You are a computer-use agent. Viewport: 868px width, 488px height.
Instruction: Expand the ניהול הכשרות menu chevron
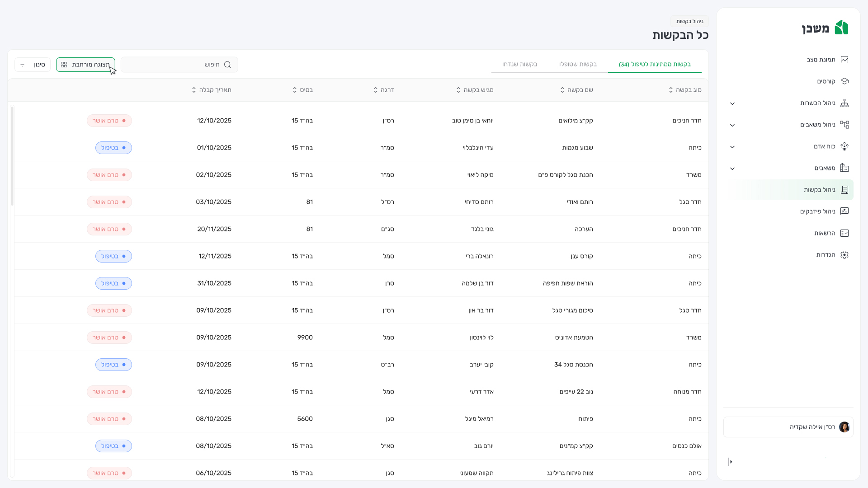732,103
